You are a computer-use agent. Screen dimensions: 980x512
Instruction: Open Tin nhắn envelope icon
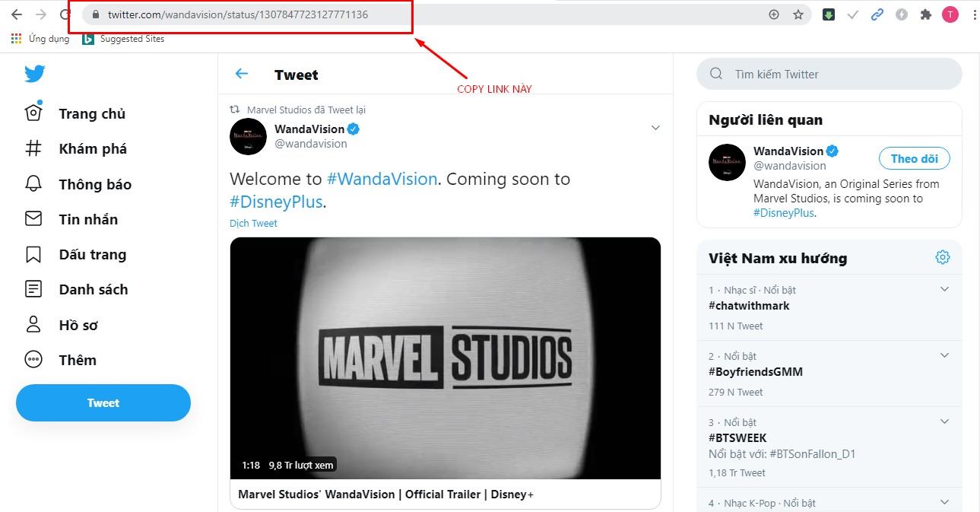pyautogui.click(x=33, y=219)
